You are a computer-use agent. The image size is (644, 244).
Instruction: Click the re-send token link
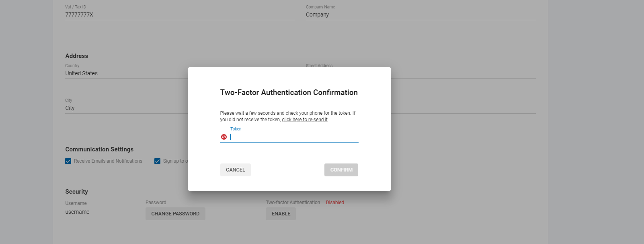[x=305, y=120]
